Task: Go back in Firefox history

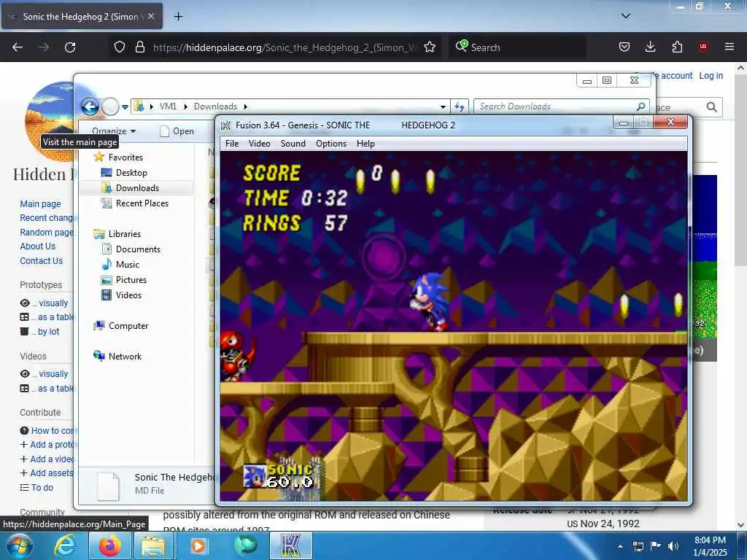Action: (x=18, y=47)
